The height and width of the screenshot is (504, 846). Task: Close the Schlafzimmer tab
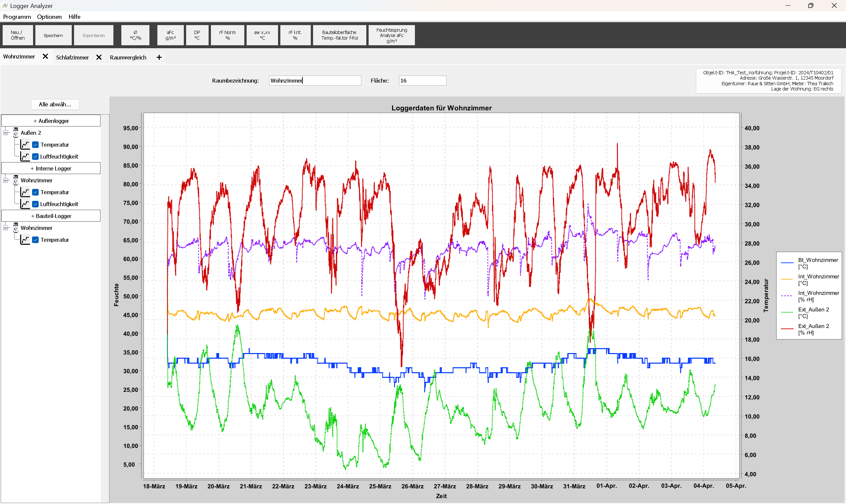(99, 57)
